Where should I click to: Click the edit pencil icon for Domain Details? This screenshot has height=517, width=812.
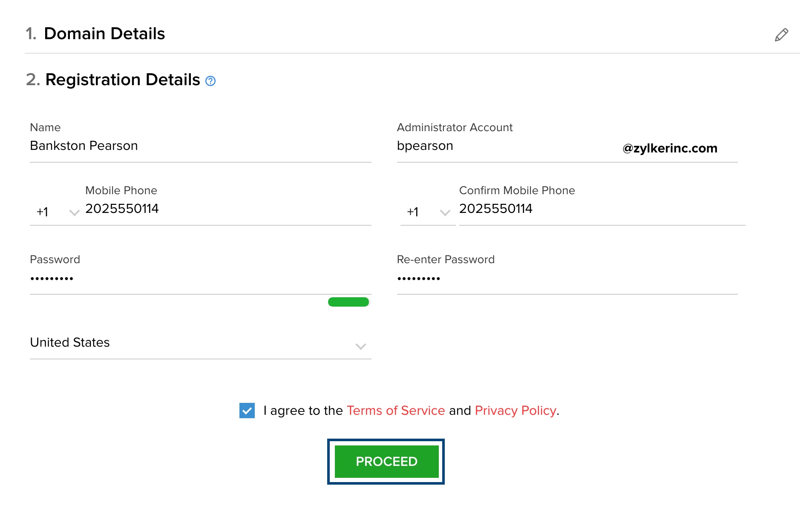click(781, 35)
